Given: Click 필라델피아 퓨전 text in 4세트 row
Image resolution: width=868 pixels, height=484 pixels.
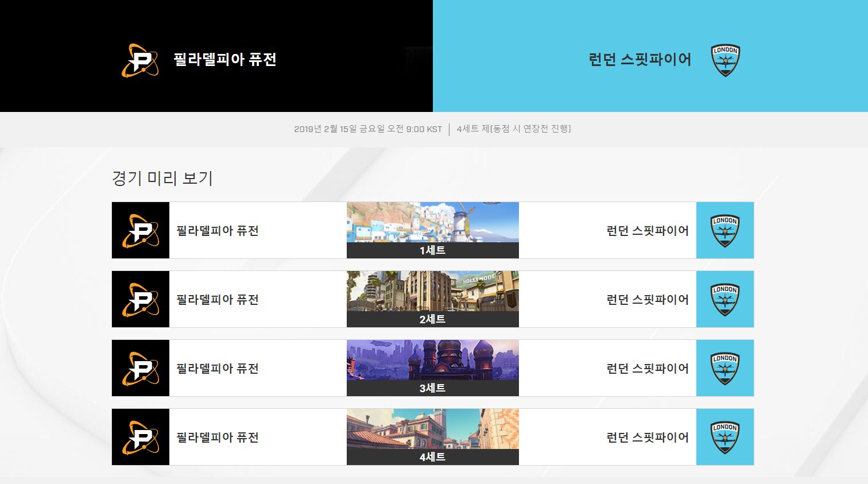Looking at the screenshot, I should (218, 437).
